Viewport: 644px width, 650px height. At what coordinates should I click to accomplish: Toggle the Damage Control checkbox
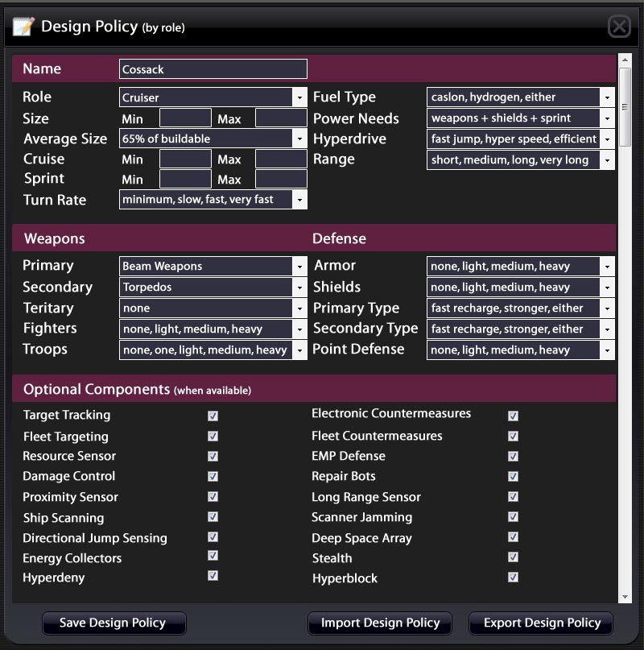pos(213,476)
